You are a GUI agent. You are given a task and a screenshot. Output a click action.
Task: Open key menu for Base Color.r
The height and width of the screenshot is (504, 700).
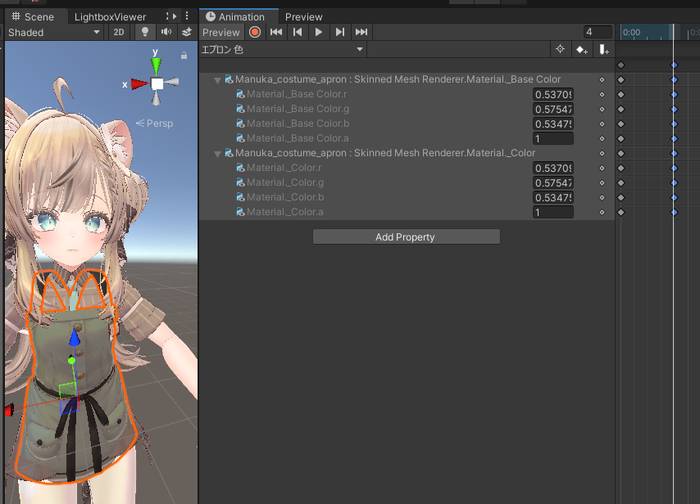[x=602, y=95]
